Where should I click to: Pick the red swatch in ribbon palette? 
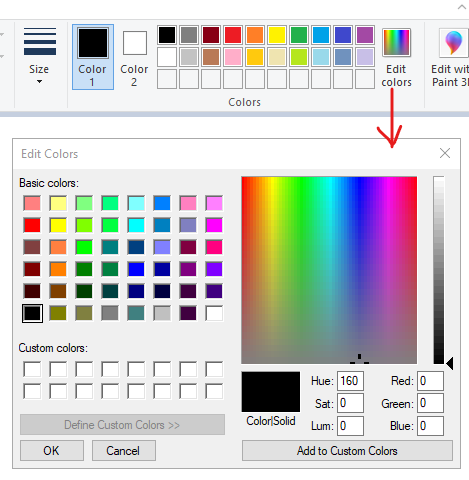pos(233,35)
